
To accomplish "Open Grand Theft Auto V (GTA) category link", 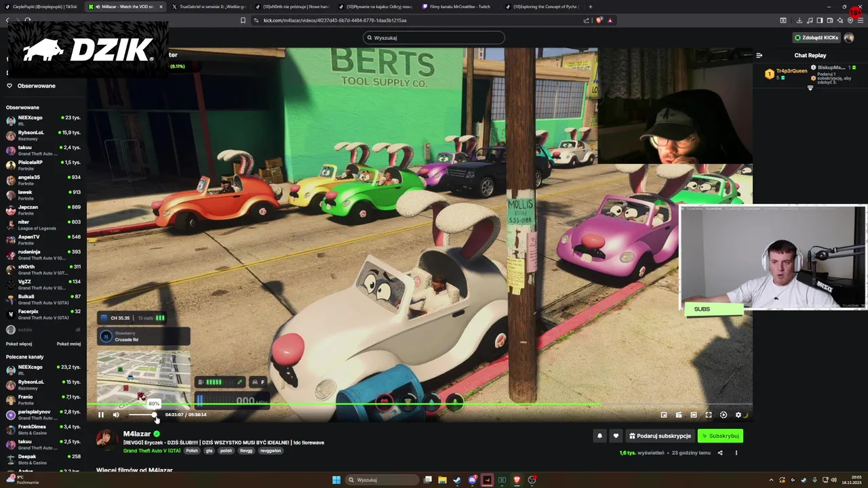I will 152,451.
